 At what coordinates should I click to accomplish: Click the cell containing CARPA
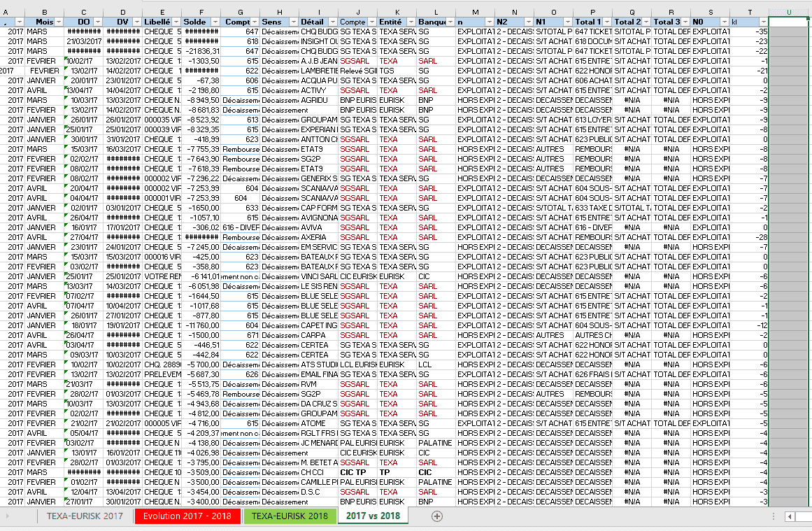click(x=318, y=335)
